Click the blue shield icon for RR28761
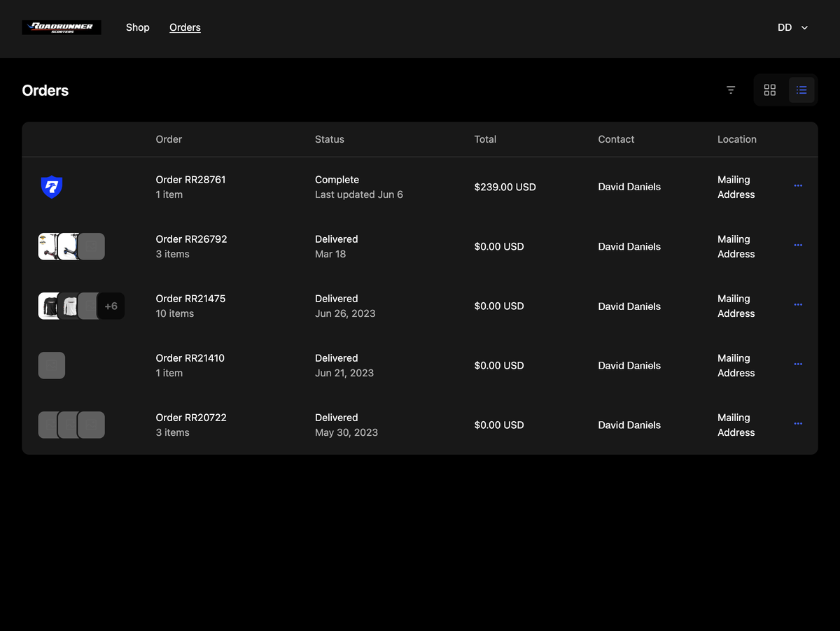The height and width of the screenshot is (631, 840). (x=52, y=187)
